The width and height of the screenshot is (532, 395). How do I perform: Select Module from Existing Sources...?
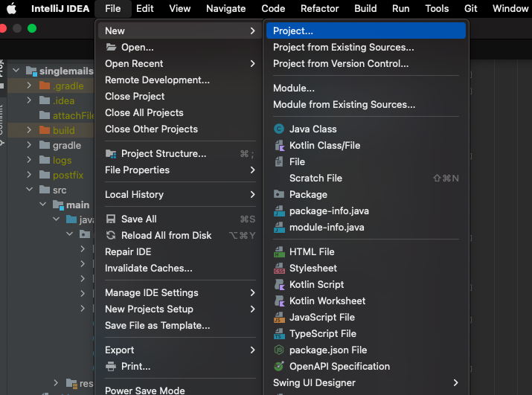[366, 105]
